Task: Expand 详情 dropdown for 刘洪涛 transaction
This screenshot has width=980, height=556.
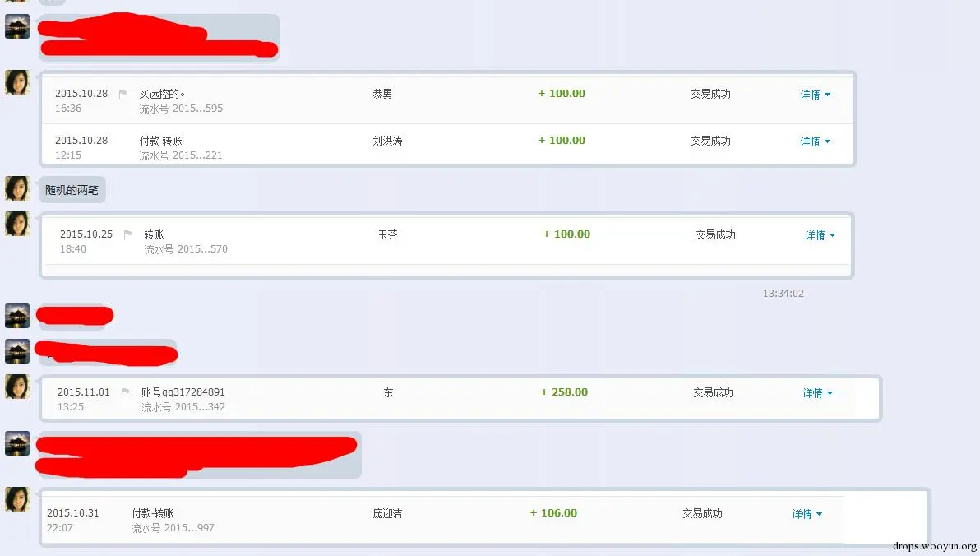Action: 815,141
